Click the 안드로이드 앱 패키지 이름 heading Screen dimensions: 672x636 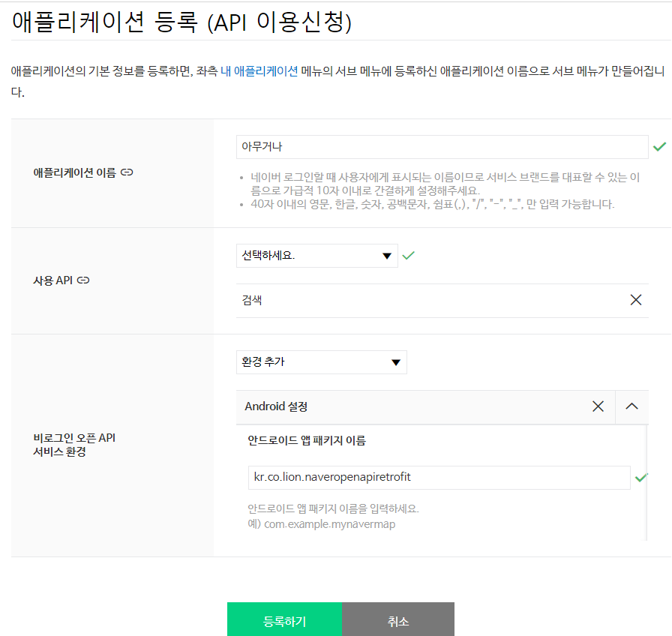pyautogui.click(x=307, y=440)
